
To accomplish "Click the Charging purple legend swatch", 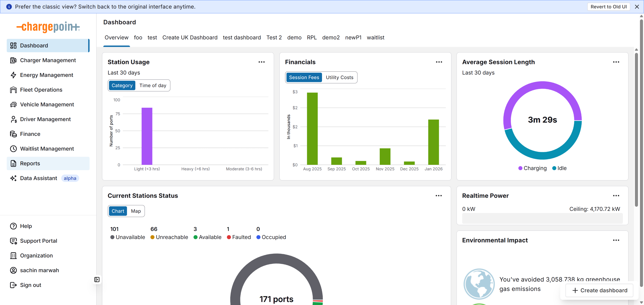I will (520, 168).
